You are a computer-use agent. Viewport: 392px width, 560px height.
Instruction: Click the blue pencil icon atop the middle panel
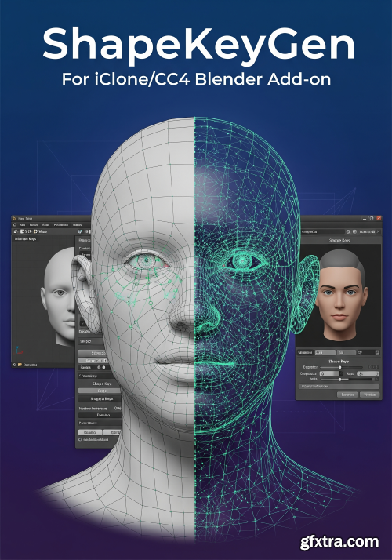(x=80, y=231)
